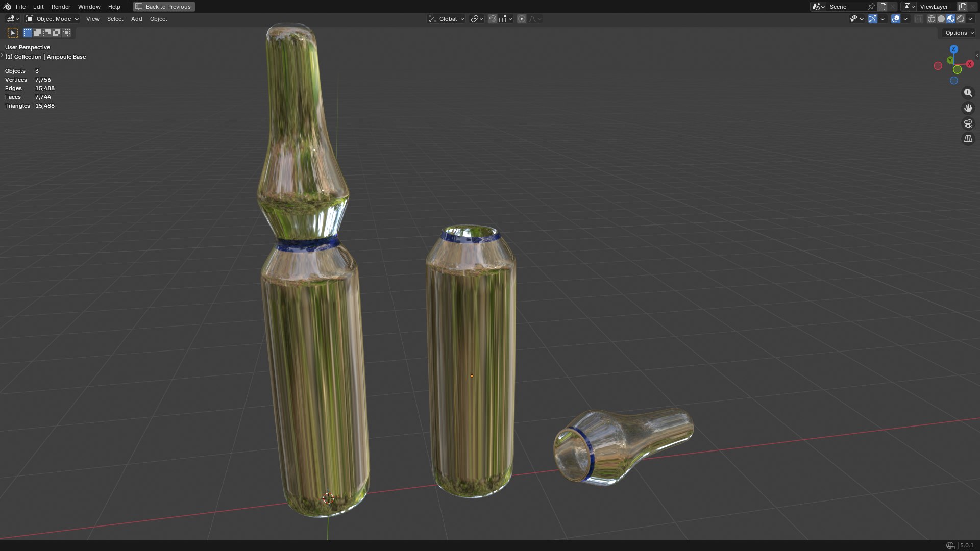This screenshot has height=551, width=980.
Task: Open the pivot point dropdown
Action: [477, 19]
